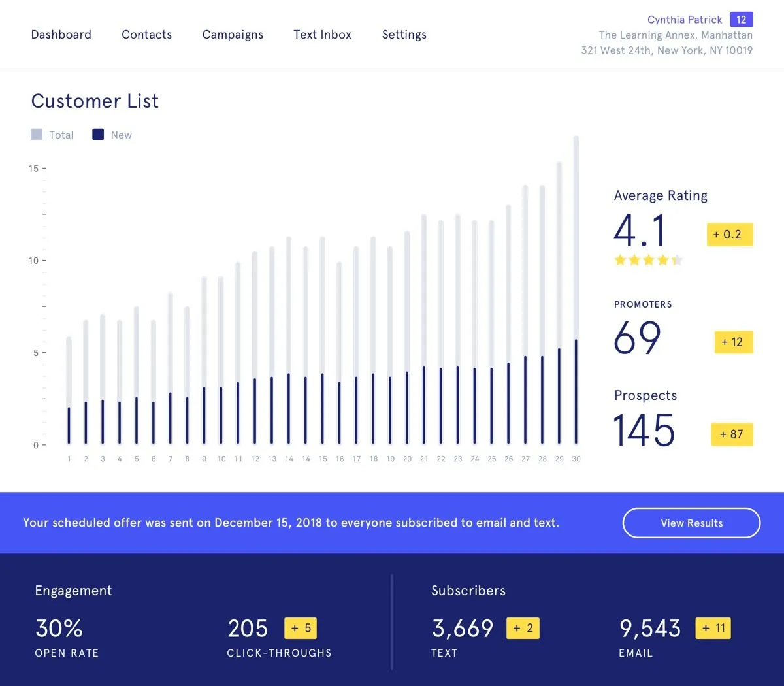The width and height of the screenshot is (784, 686).
Task: Go to the Contacts page
Action: tap(146, 35)
